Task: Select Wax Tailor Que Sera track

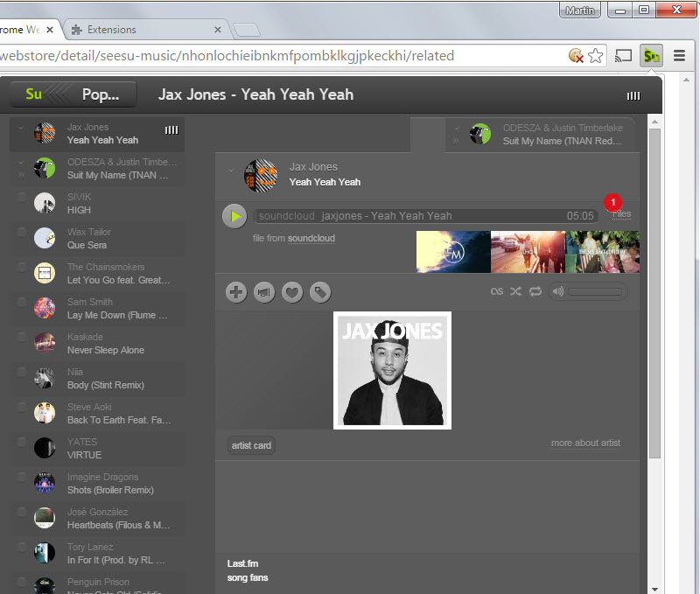Action: 97,239
